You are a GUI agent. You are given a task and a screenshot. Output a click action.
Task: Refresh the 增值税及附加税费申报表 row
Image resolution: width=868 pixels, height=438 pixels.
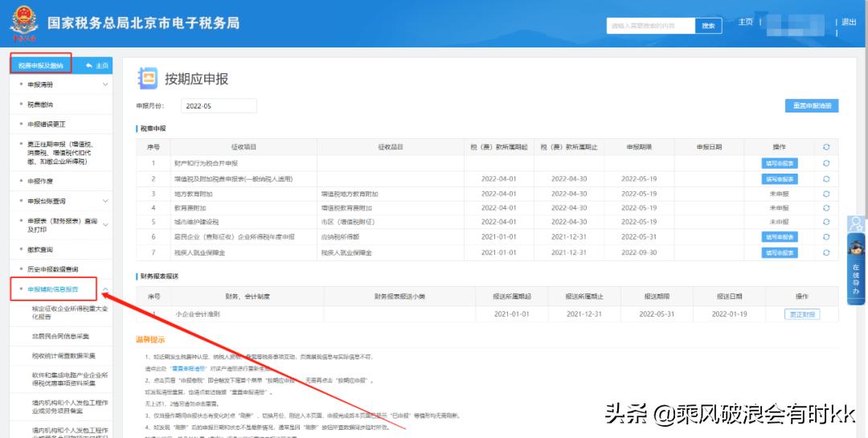(826, 179)
